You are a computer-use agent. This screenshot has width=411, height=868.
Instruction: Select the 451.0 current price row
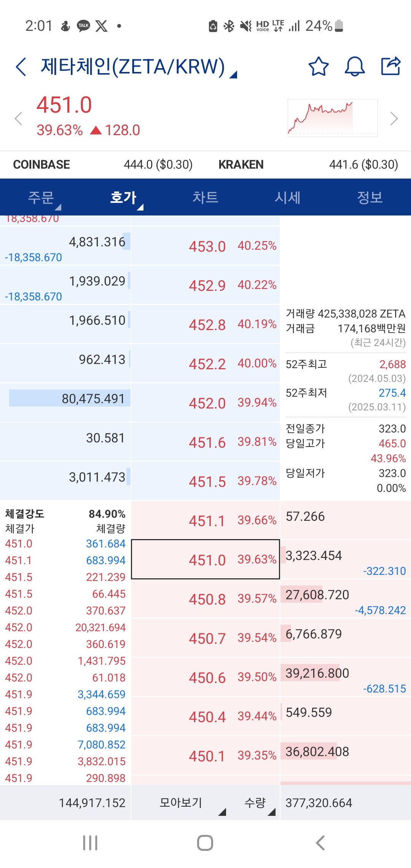(205, 559)
